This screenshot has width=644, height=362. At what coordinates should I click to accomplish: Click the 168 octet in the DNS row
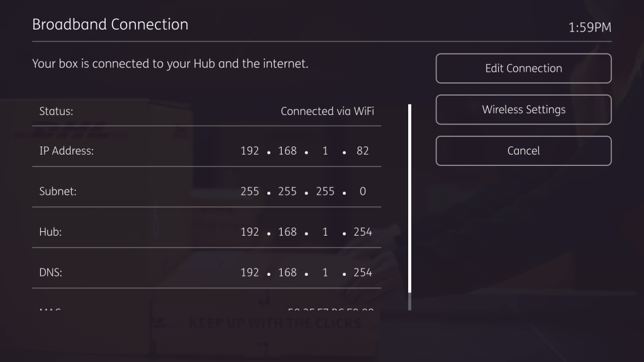click(287, 273)
